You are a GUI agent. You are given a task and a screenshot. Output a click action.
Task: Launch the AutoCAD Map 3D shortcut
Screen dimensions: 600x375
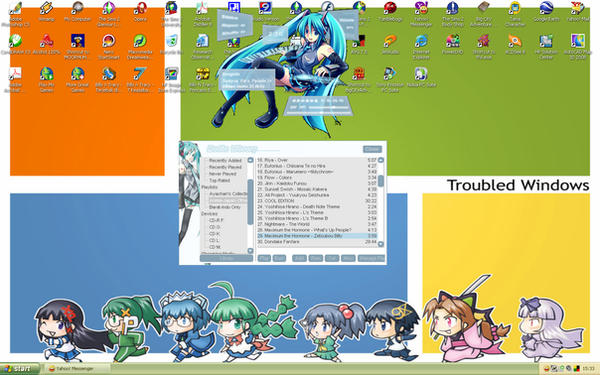click(x=577, y=47)
